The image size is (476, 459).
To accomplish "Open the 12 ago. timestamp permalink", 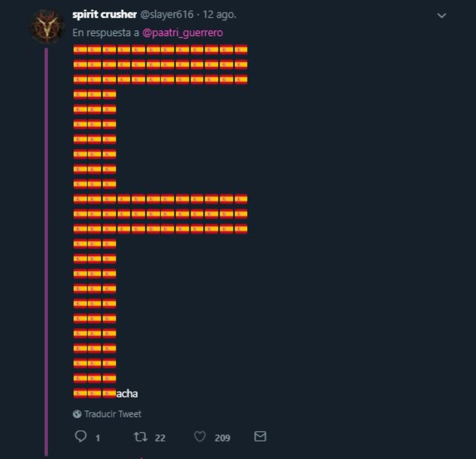I will coord(219,14).
